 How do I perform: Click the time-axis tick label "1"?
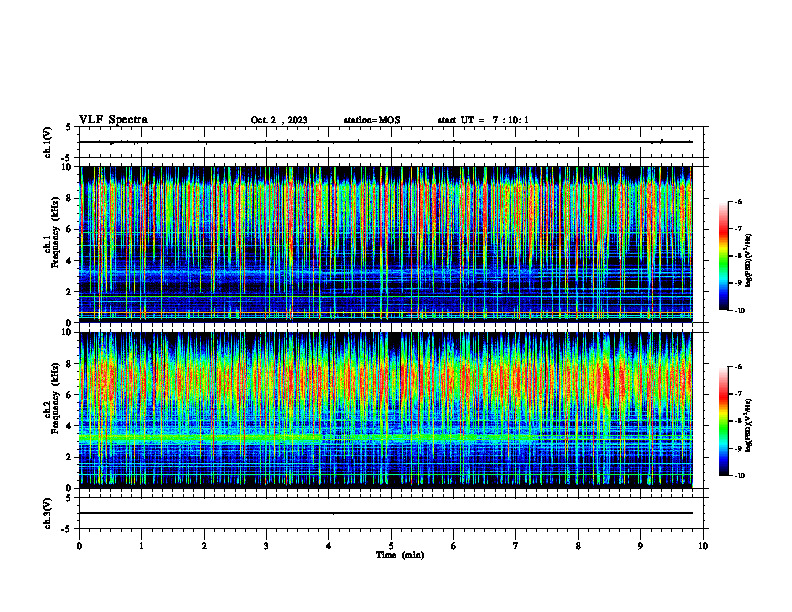pos(141,546)
